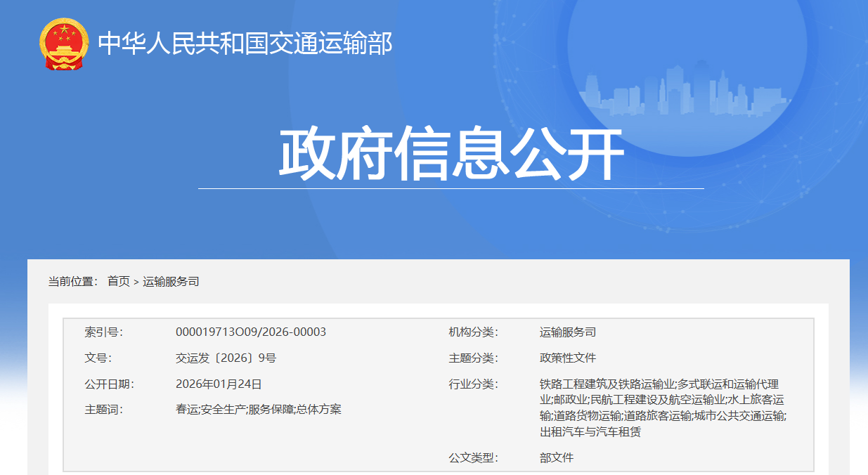Viewport: 868px width, 475px height.
Task: Click the 主题分类： label
Action: pyautogui.click(x=474, y=358)
